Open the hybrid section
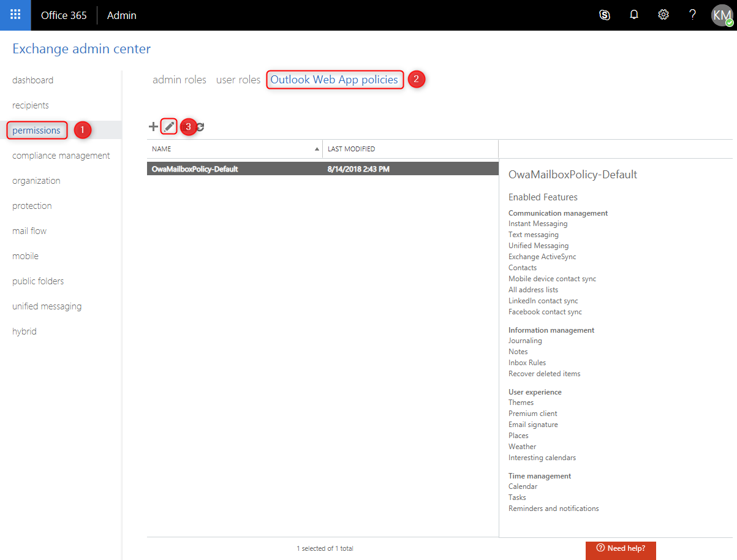 25,331
